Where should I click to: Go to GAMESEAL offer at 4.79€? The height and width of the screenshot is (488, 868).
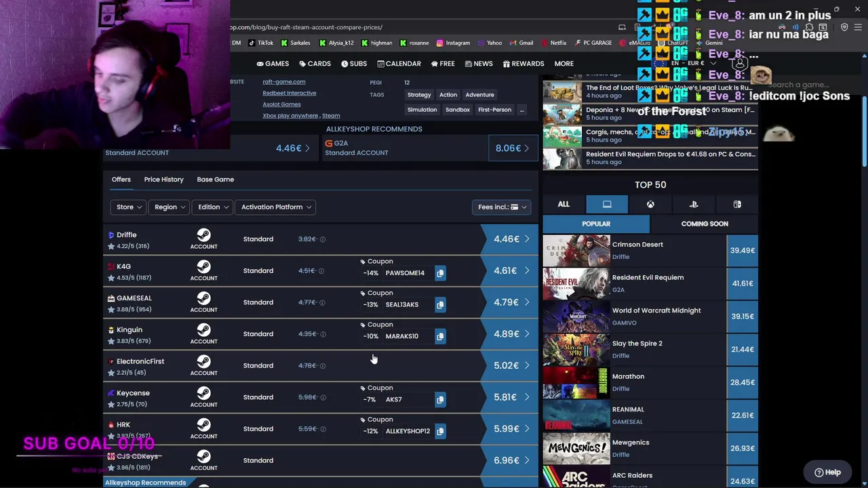(x=509, y=302)
